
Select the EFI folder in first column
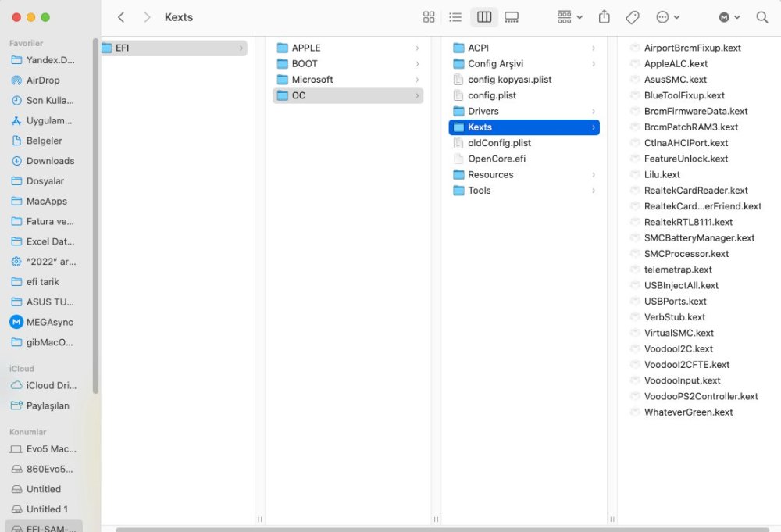point(174,48)
